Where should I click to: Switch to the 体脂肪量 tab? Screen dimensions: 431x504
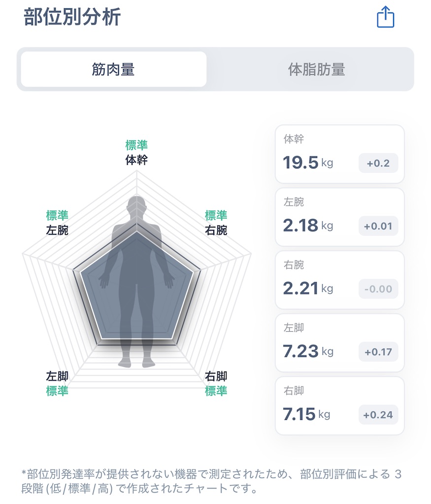coord(317,69)
